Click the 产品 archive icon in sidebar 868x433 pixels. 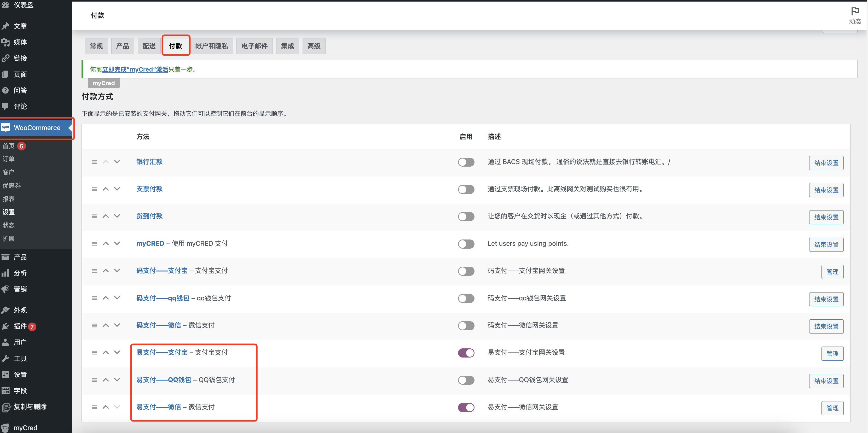click(5, 257)
